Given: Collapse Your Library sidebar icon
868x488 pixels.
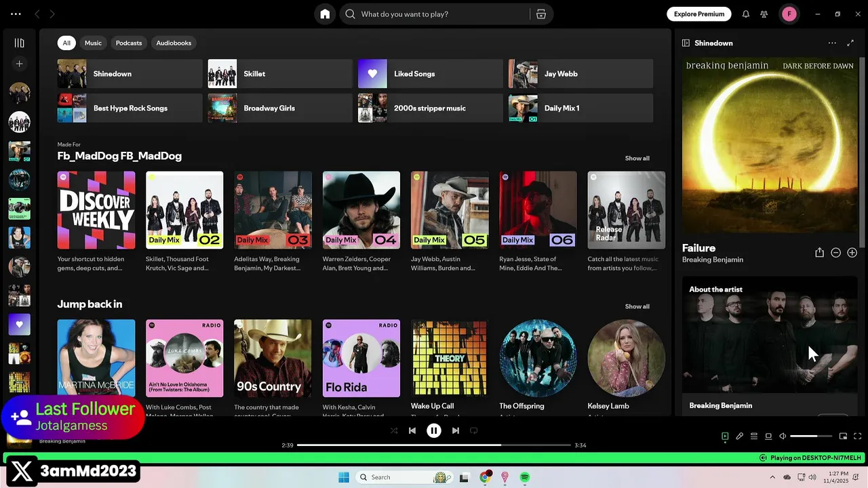Looking at the screenshot, I should [19, 43].
